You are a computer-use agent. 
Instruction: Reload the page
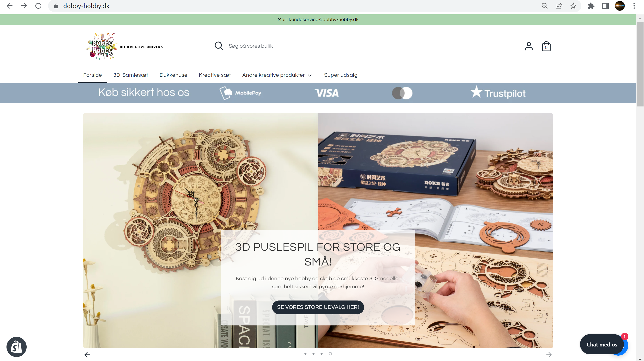pos(38,6)
